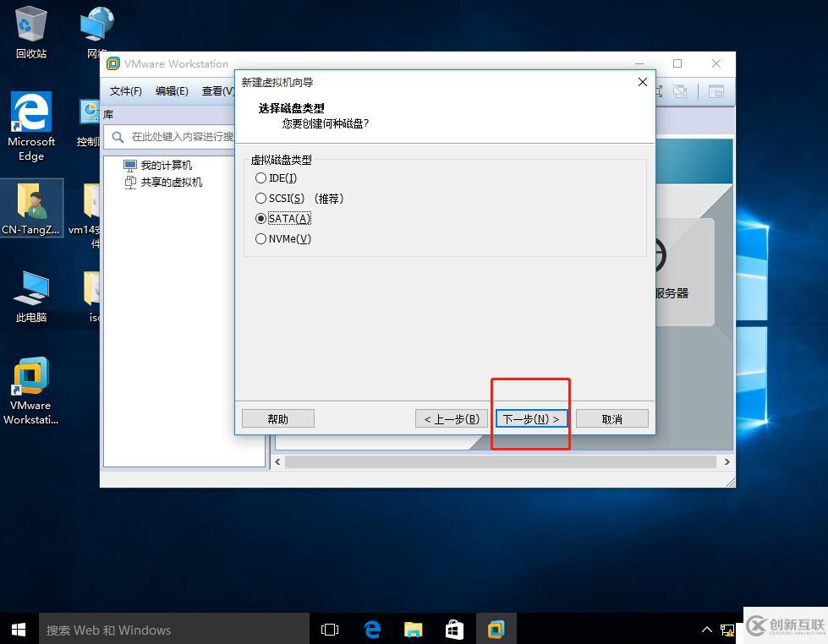
Task: Click the 上一步(B) back button
Action: click(x=452, y=419)
